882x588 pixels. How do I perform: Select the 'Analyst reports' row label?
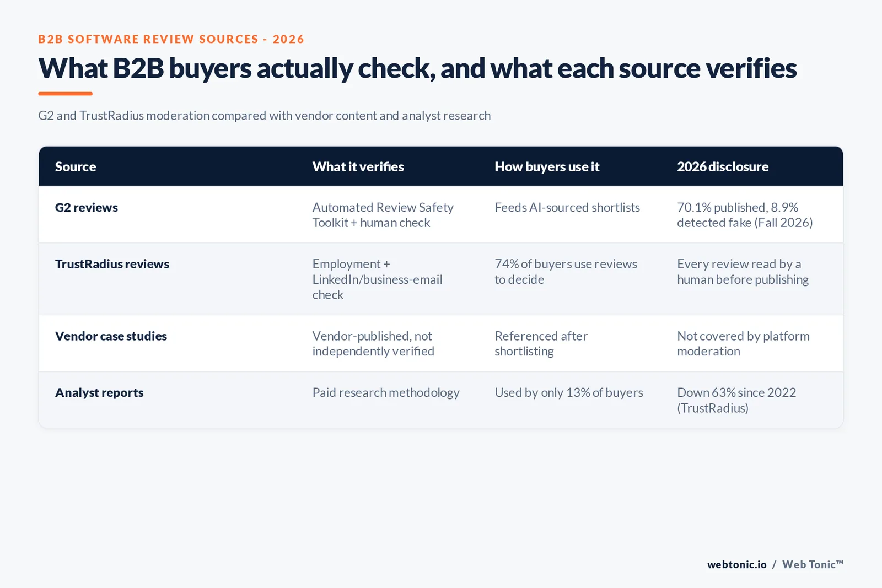99,393
